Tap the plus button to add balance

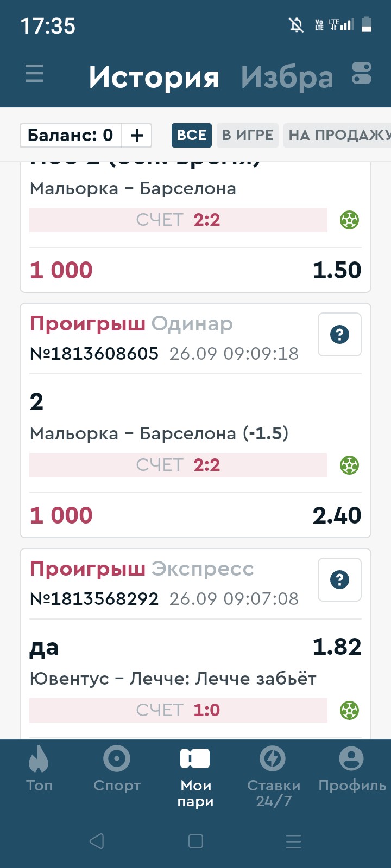(137, 135)
